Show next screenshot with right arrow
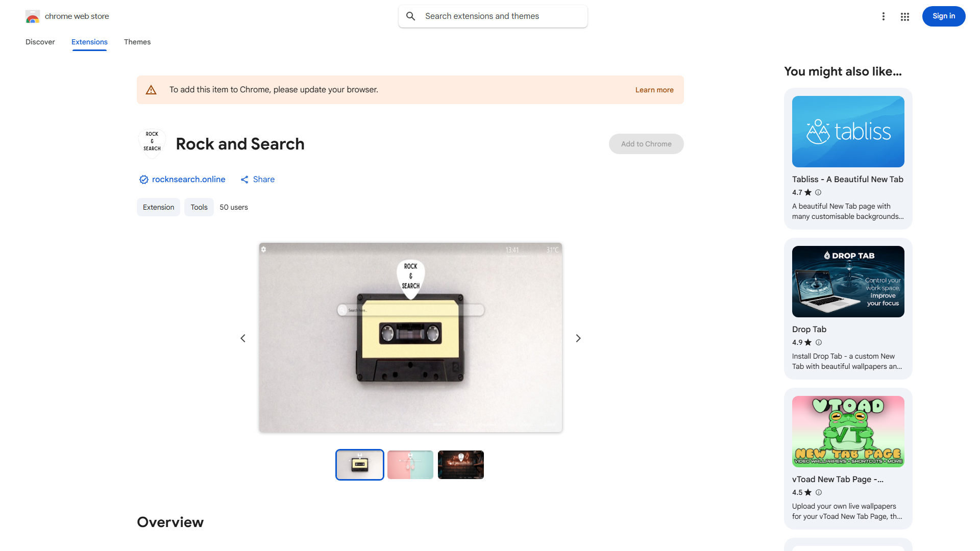This screenshot has width=980, height=551. coord(578,338)
